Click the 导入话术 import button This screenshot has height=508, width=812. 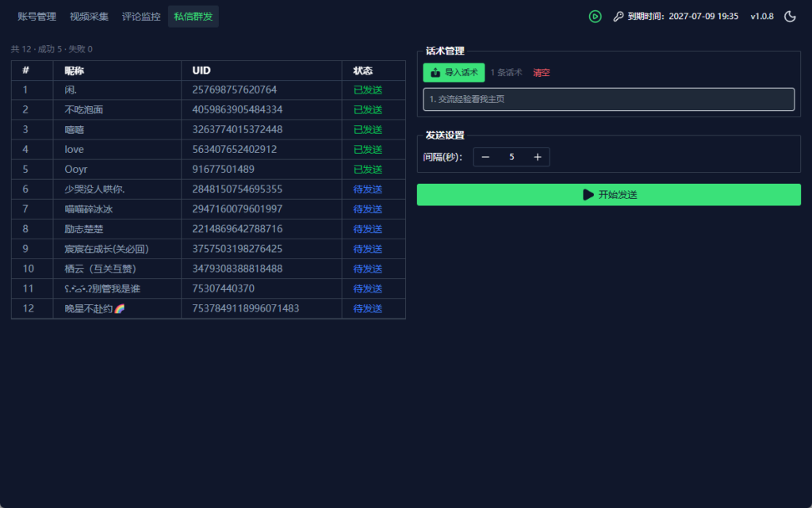pos(454,72)
